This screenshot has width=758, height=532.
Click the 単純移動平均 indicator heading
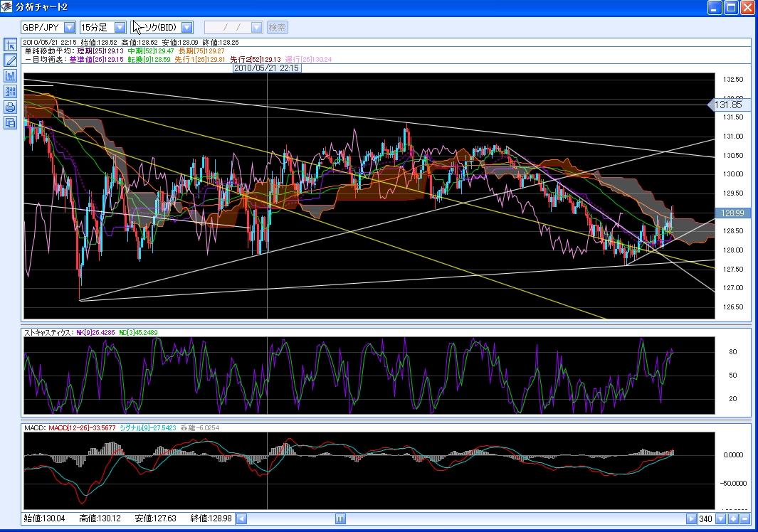click(49, 50)
